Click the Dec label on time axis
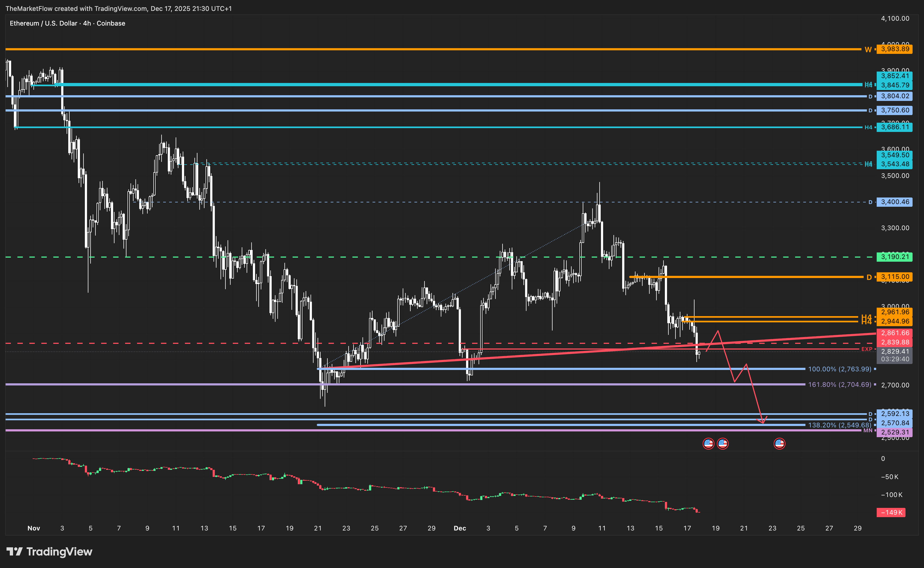 (460, 528)
